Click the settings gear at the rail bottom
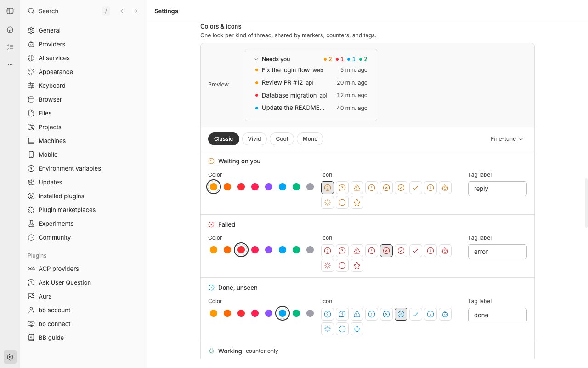Screen dimensions: 588x368 coord(10,357)
